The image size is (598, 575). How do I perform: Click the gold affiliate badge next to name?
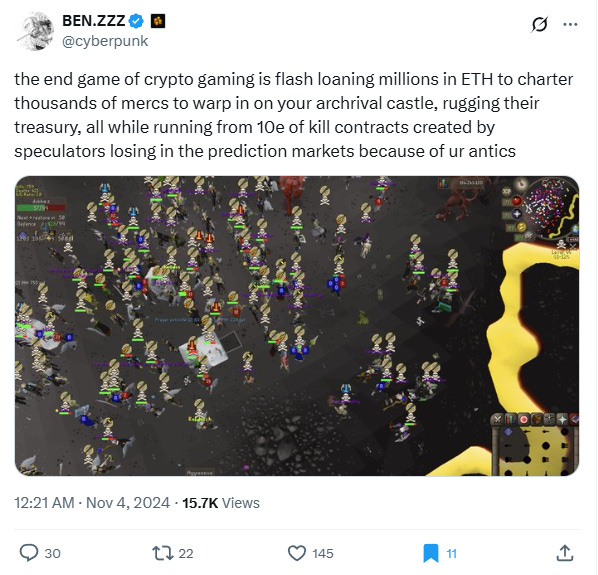pyautogui.click(x=158, y=21)
